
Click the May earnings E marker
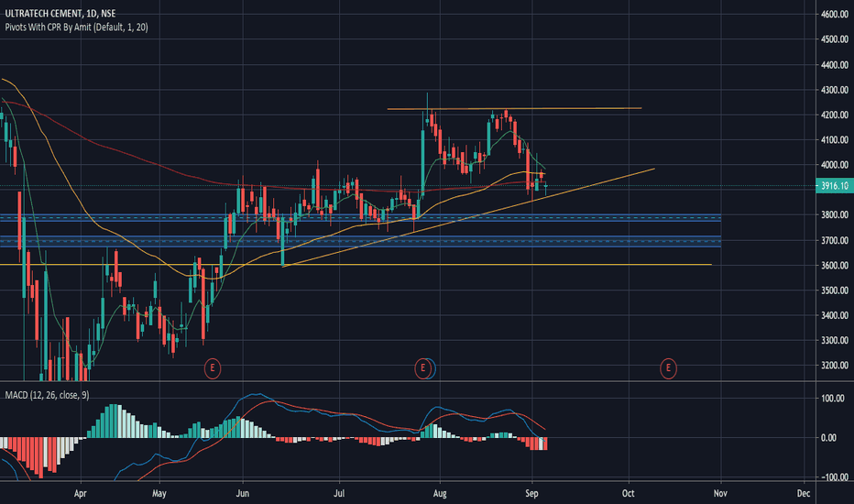point(213,368)
